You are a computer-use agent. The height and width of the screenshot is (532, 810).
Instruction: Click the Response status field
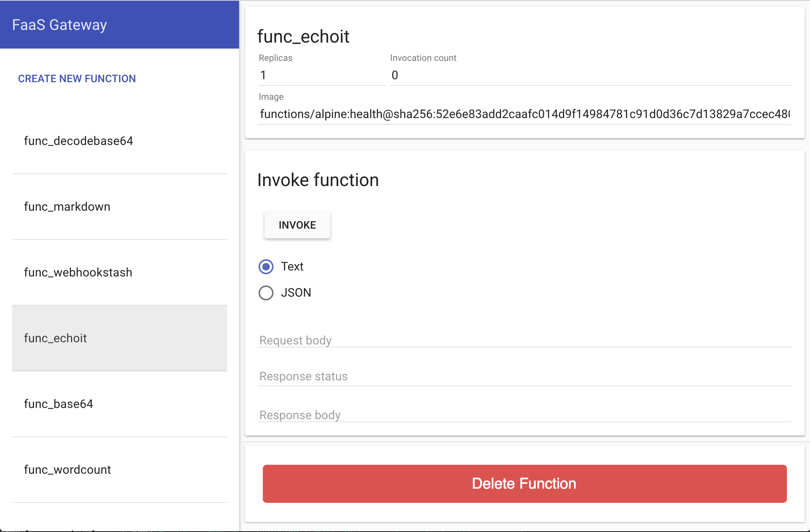pyautogui.click(x=525, y=377)
